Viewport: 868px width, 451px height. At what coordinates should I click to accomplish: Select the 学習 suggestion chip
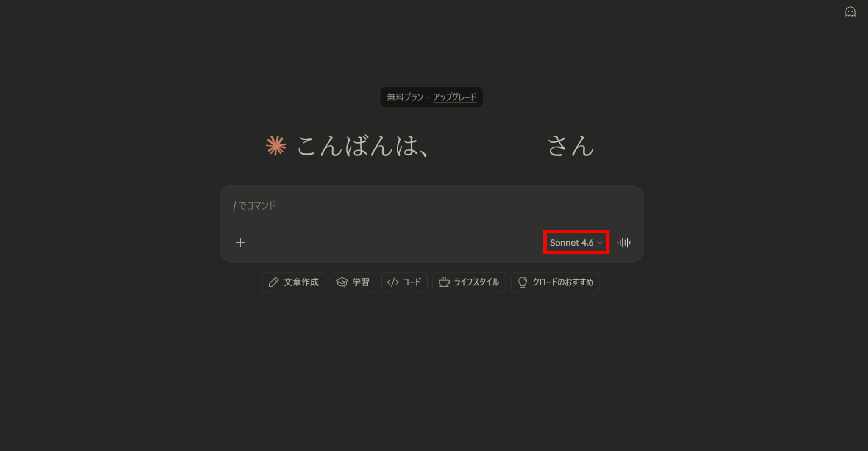click(353, 282)
